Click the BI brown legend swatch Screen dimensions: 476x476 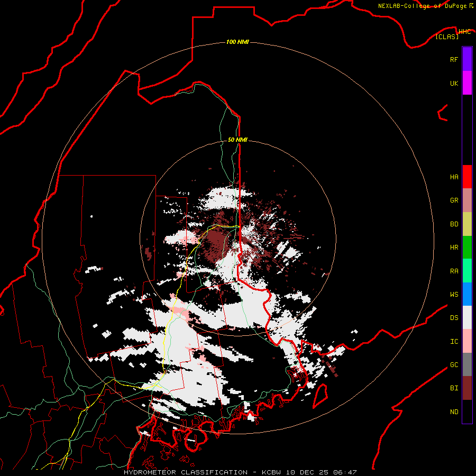pos(467,388)
